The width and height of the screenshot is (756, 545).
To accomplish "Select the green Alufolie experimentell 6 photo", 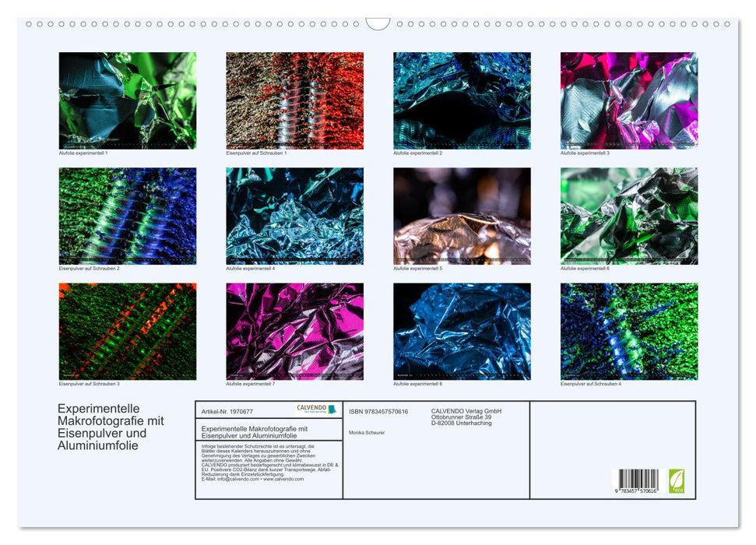I will coord(627,214).
